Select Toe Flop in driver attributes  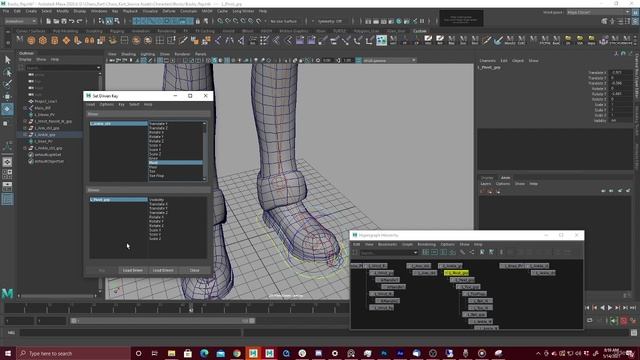tap(157, 176)
